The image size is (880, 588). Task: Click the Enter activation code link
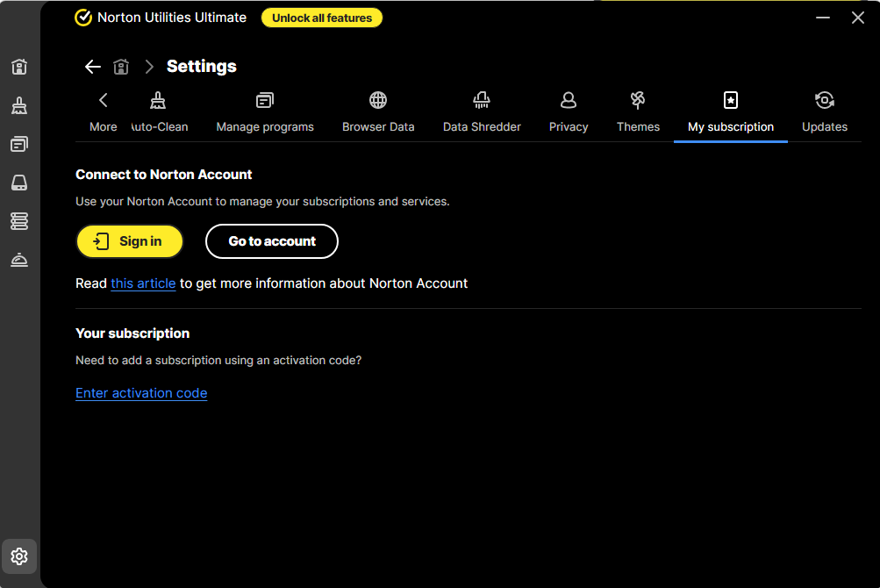[141, 393]
